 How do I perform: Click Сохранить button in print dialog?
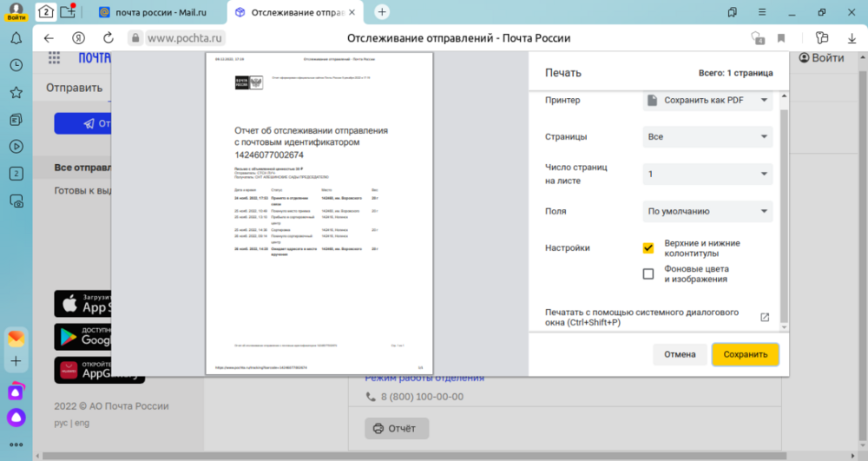click(x=745, y=354)
